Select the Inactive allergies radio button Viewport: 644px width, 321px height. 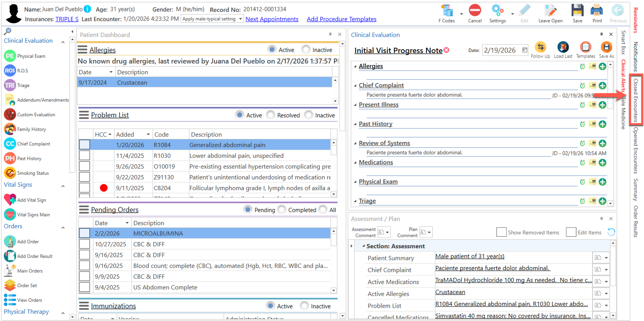306,50
